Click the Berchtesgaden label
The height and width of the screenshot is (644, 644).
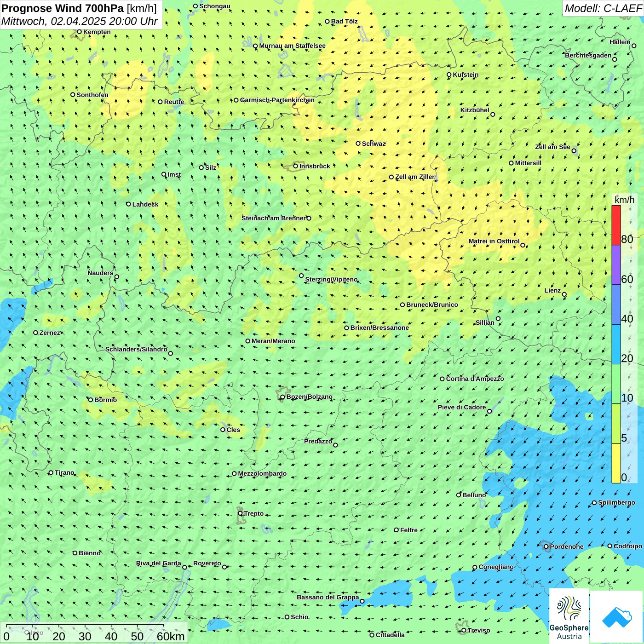pos(588,55)
